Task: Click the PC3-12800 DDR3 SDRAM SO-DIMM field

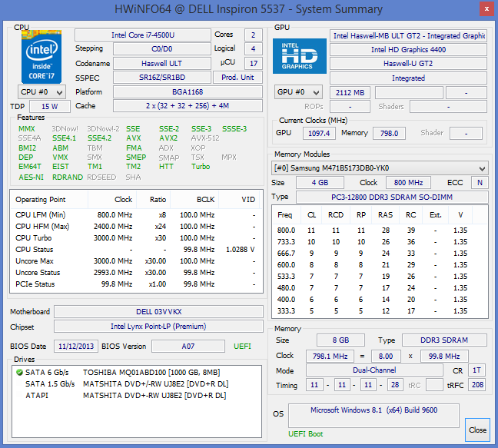Action: [x=392, y=197]
